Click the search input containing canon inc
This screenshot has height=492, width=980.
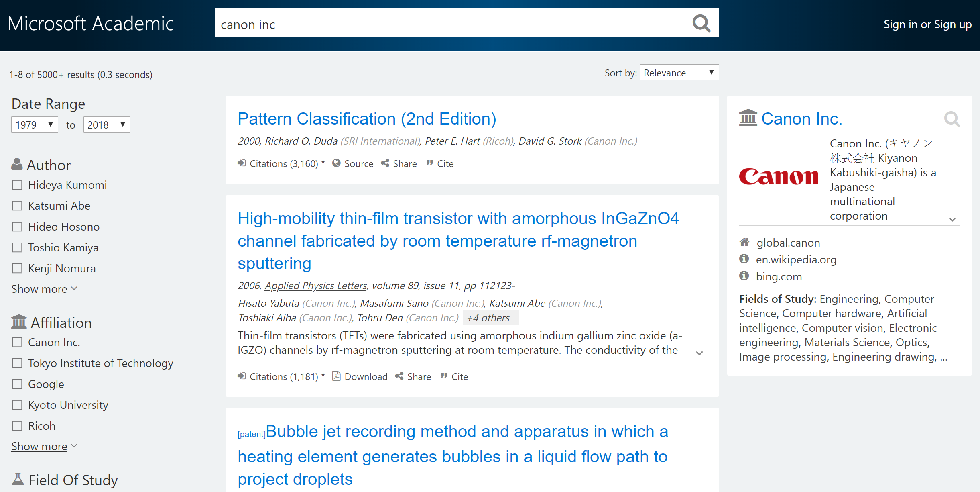point(449,24)
